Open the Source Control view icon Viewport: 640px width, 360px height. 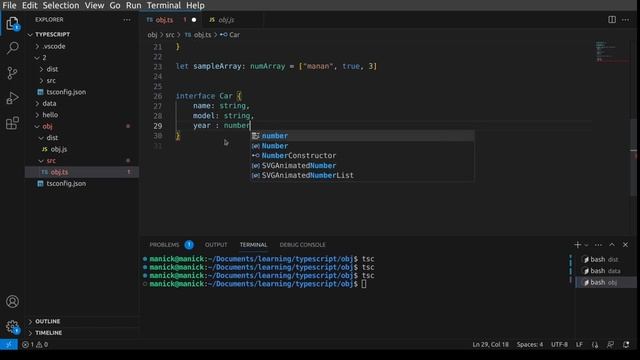click(12, 73)
